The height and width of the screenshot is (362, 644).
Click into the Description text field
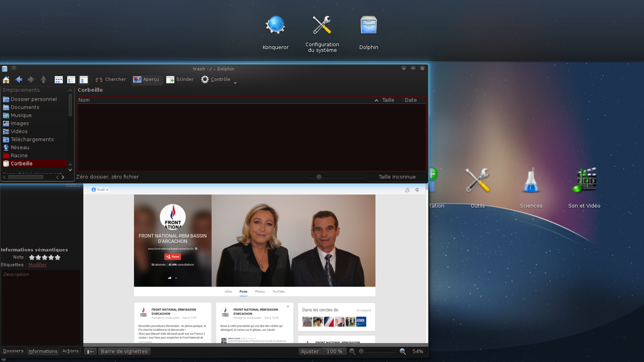pyautogui.click(x=40, y=307)
